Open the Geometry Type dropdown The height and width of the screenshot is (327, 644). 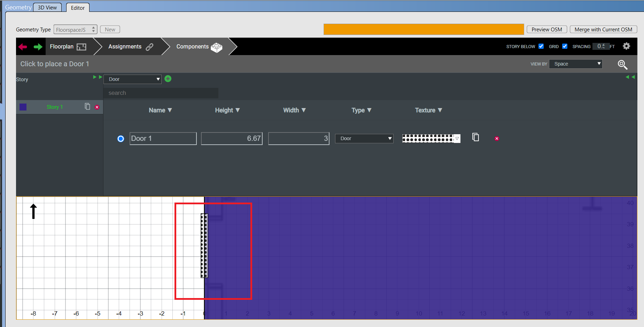click(76, 30)
